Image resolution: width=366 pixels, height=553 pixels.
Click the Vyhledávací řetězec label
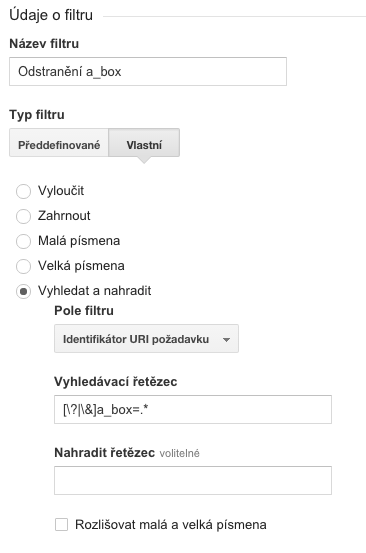point(116,382)
